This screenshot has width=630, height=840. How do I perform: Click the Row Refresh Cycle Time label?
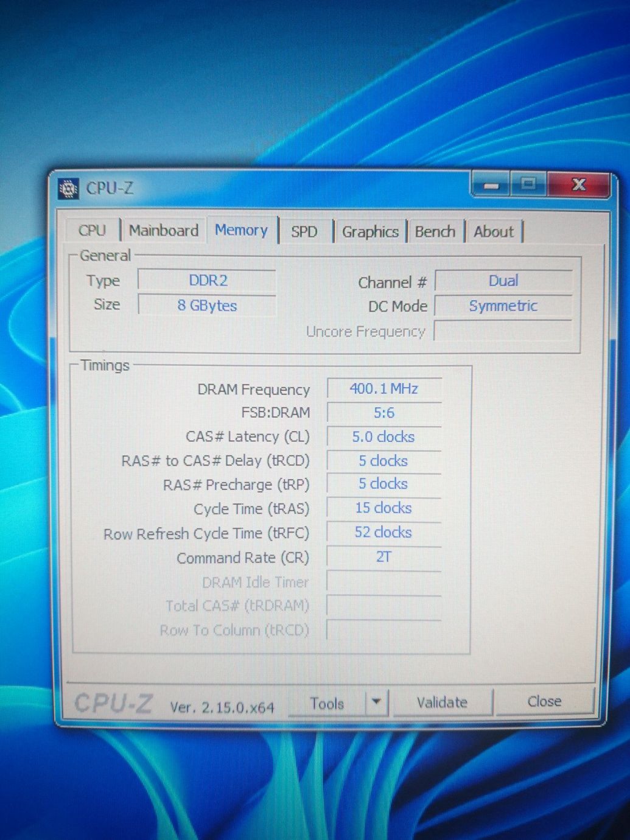pos(206,534)
